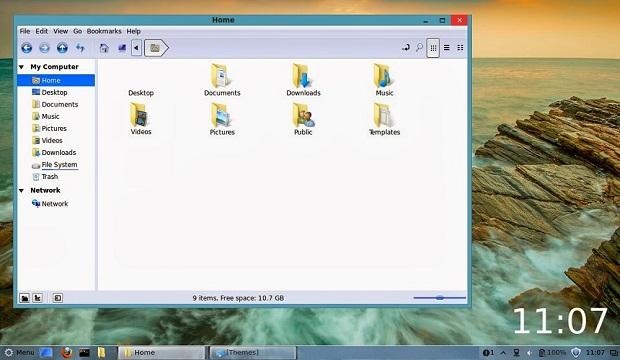Select the Templates folder icon
The image size is (620, 360).
(384, 115)
